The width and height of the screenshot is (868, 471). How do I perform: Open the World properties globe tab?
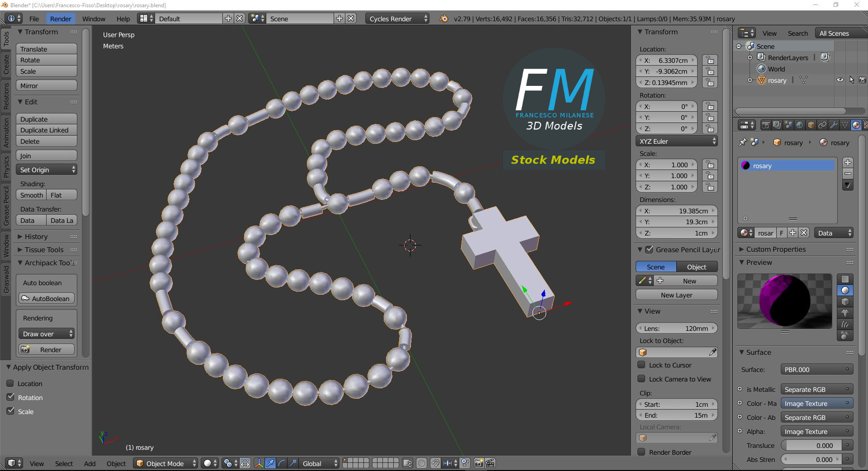click(x=799, y=125)
